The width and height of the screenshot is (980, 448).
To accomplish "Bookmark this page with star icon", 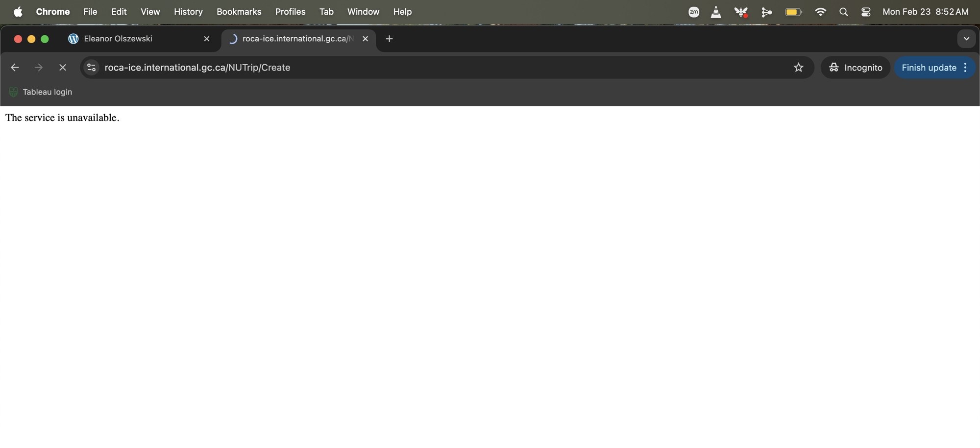I will point(798,68).
